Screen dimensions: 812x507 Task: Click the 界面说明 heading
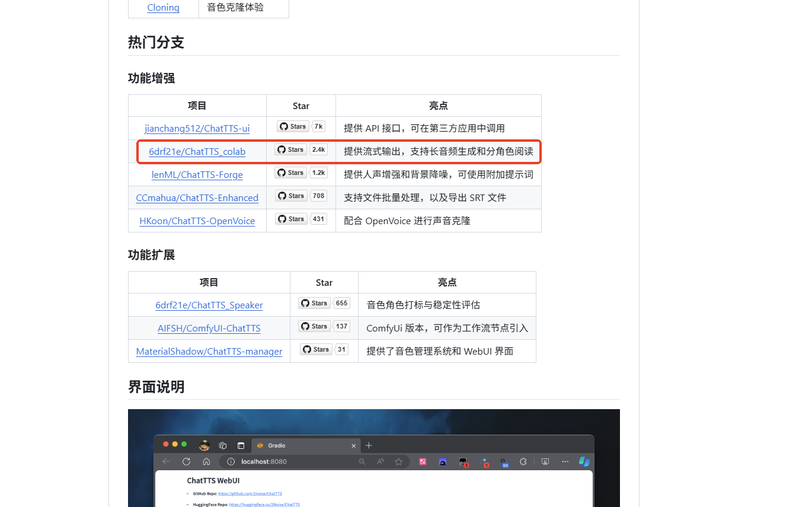click(x=156, y=387)
